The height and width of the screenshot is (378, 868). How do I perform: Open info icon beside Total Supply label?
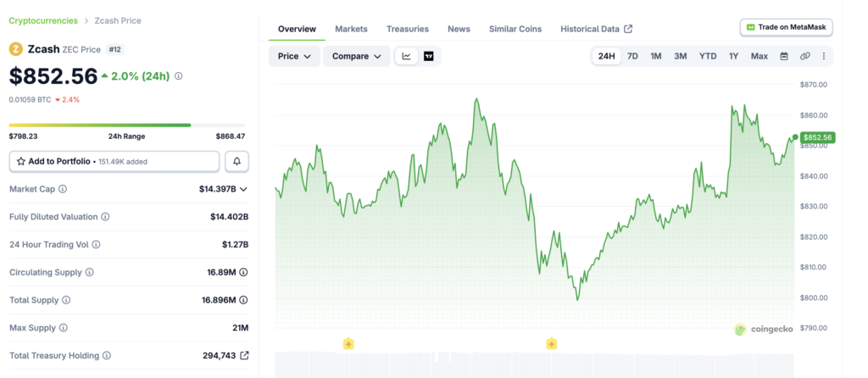coord(66,300)
